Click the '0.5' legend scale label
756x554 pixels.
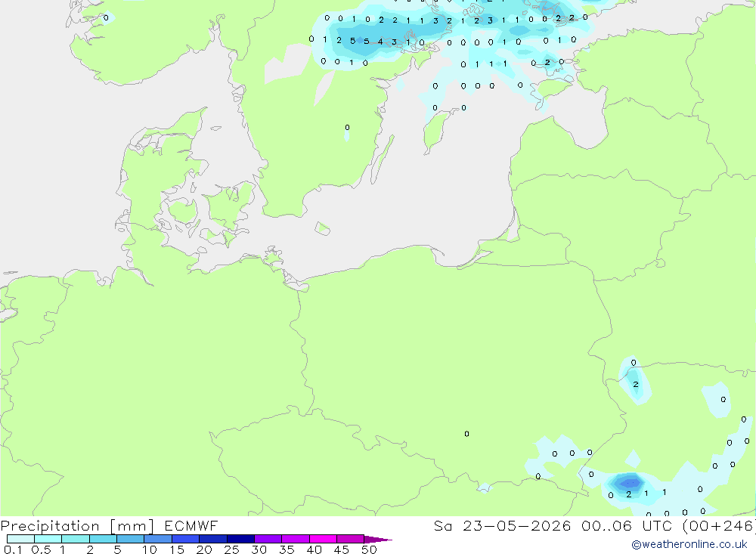[41, 549]
